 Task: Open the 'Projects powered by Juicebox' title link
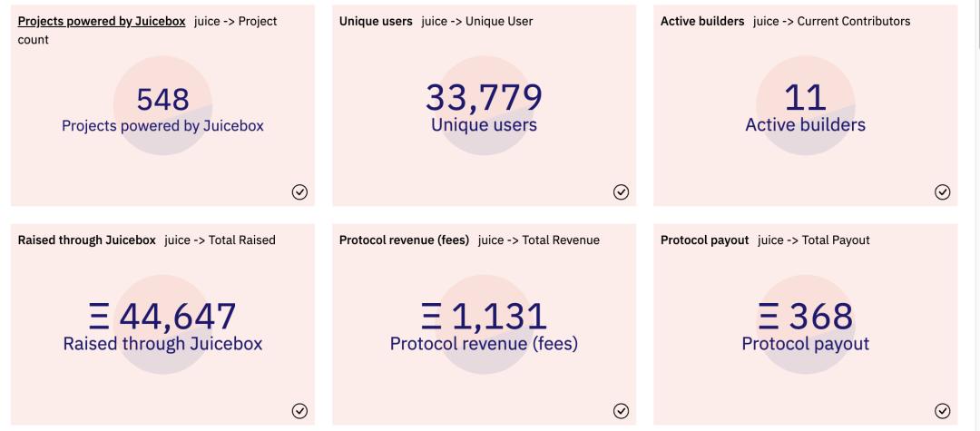102,21
